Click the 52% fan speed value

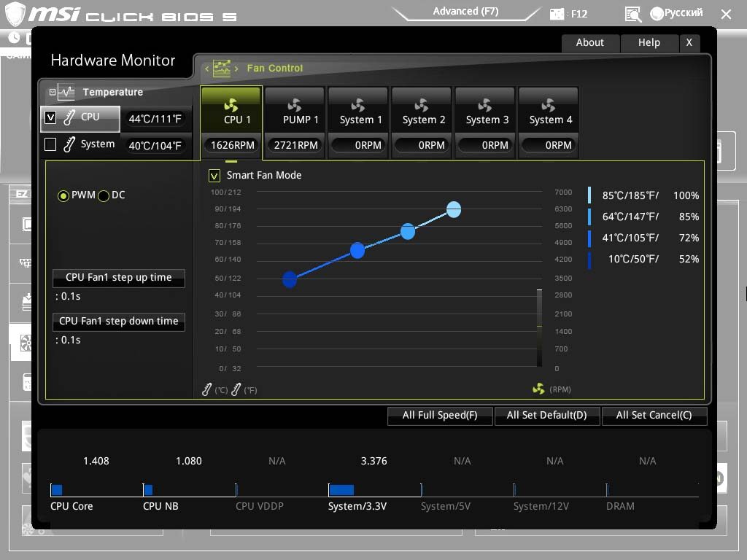689,260
